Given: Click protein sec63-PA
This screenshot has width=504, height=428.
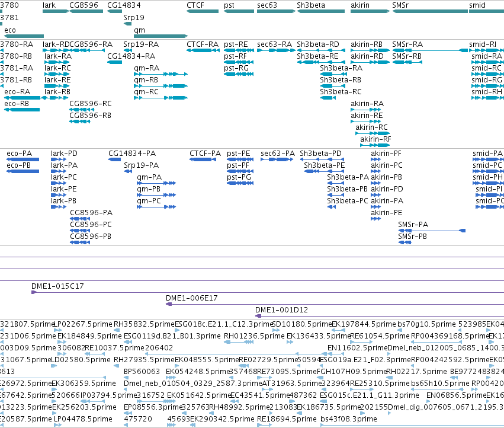Looking at the screenshot, I should point(277,159).
